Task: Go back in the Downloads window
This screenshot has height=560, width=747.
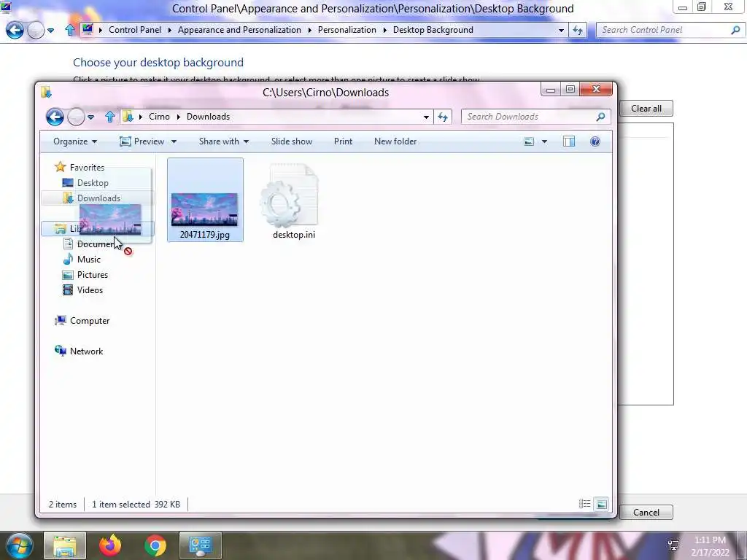Action: coord(55,117)
